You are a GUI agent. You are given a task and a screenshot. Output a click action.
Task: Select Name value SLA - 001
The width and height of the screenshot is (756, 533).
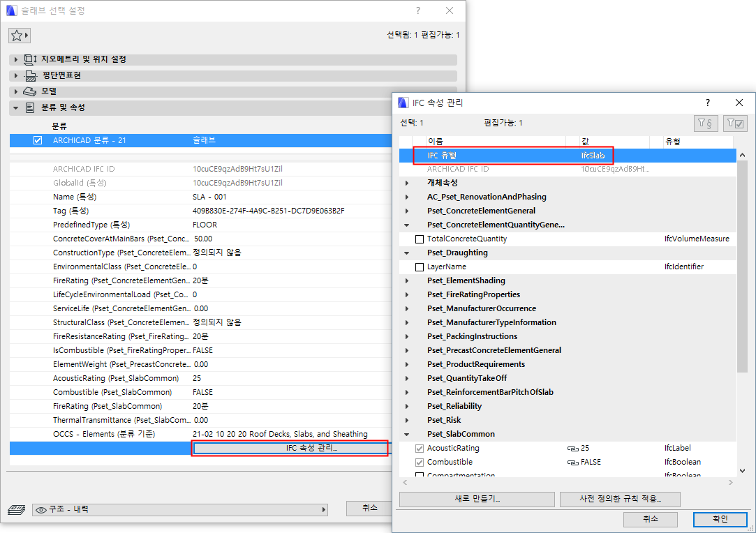(209, 197)
